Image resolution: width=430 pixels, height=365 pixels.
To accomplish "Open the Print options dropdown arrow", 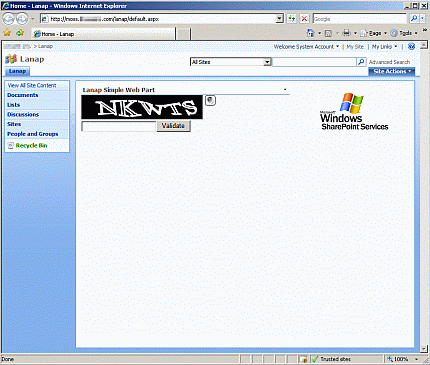I will click(x=355, y=33).
